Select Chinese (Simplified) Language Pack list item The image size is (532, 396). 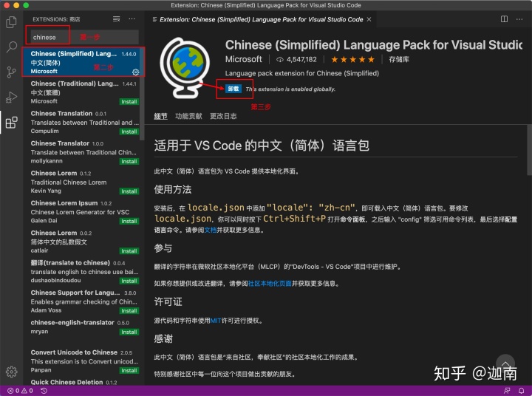[83, 62]
